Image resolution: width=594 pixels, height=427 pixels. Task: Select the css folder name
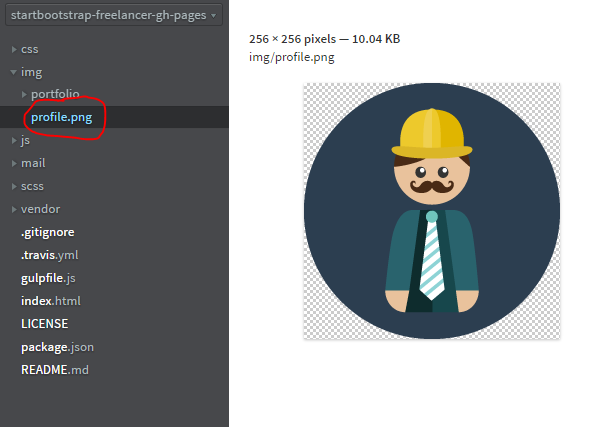pos(30,49)
